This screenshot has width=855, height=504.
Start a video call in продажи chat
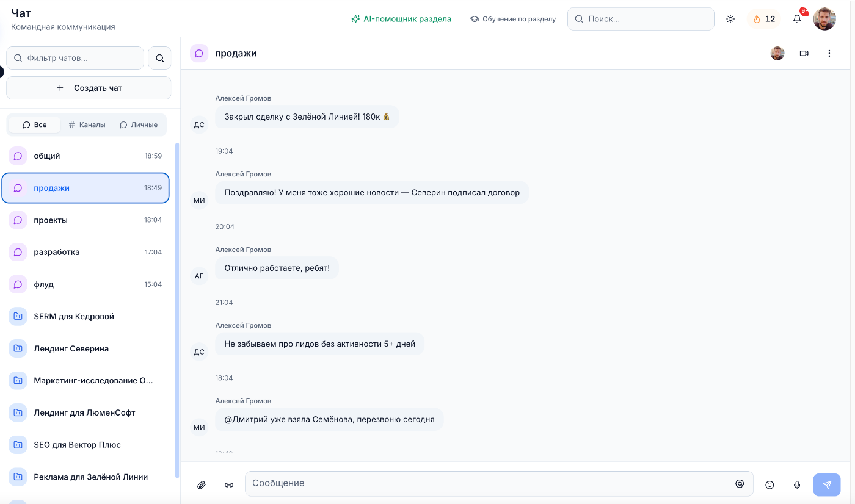[804, 54]
